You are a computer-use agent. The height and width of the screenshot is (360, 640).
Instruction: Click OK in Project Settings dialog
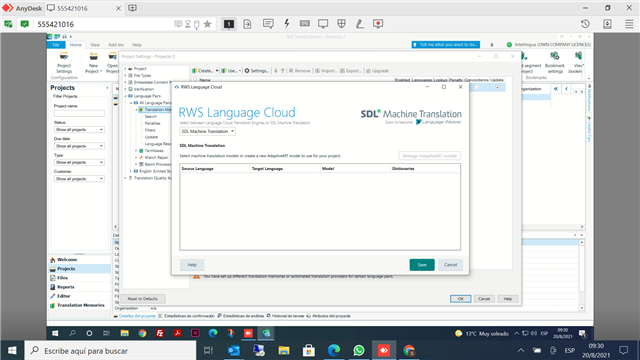[460, 299]
